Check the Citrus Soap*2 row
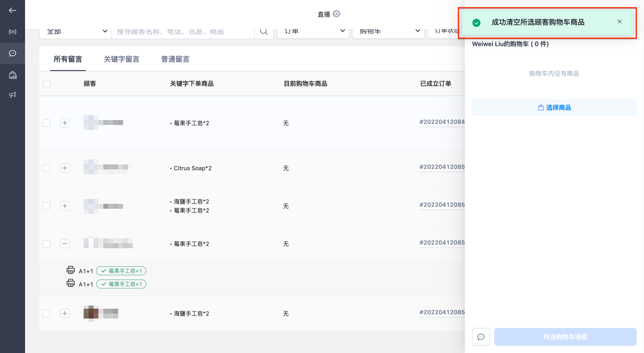Image resolution: width=644 pixels, height=353 pixels. [47, 168]
